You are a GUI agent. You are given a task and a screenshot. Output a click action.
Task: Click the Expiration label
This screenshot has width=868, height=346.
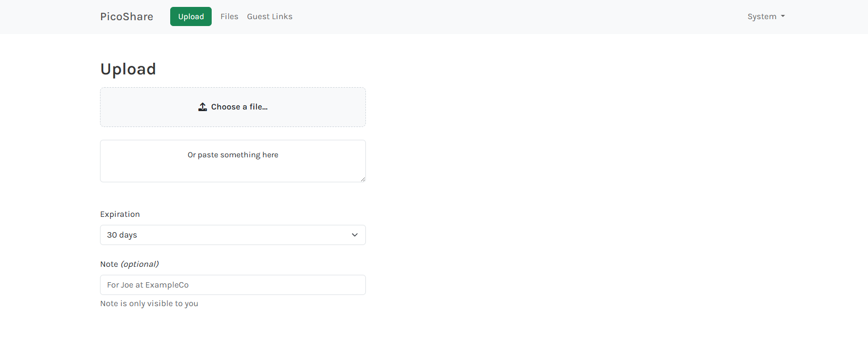120,214
